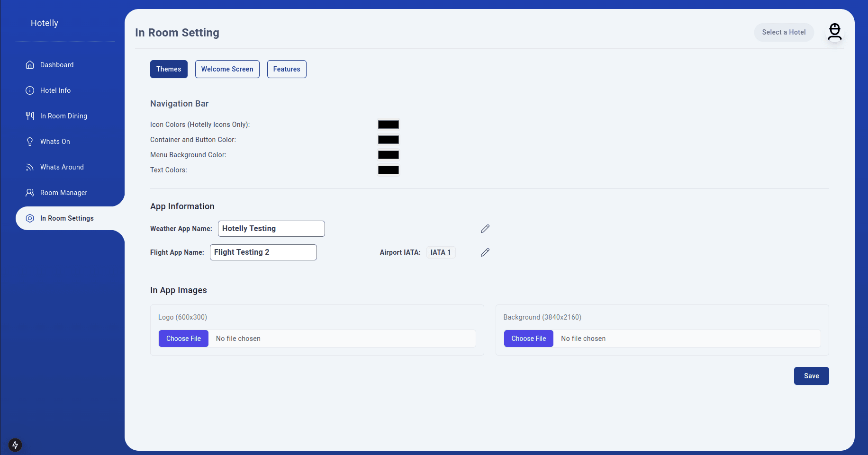Edit Weather App Name with pencil icon
The width and height of the screenshot is (868, 455).
(x=485, y=229)
